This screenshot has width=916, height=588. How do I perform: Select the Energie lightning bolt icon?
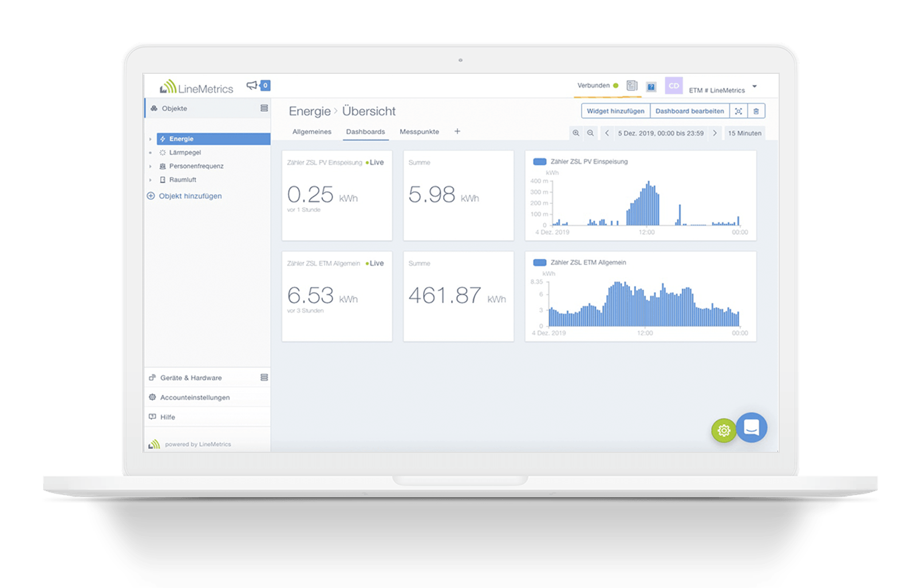pyautogui.click(x=164, y=138)
